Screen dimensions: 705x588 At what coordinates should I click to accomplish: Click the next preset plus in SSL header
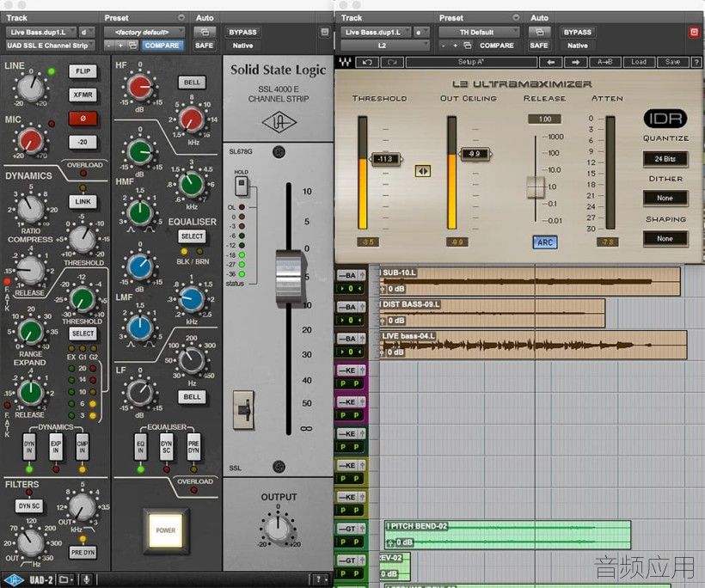click(x=120, y=46)
